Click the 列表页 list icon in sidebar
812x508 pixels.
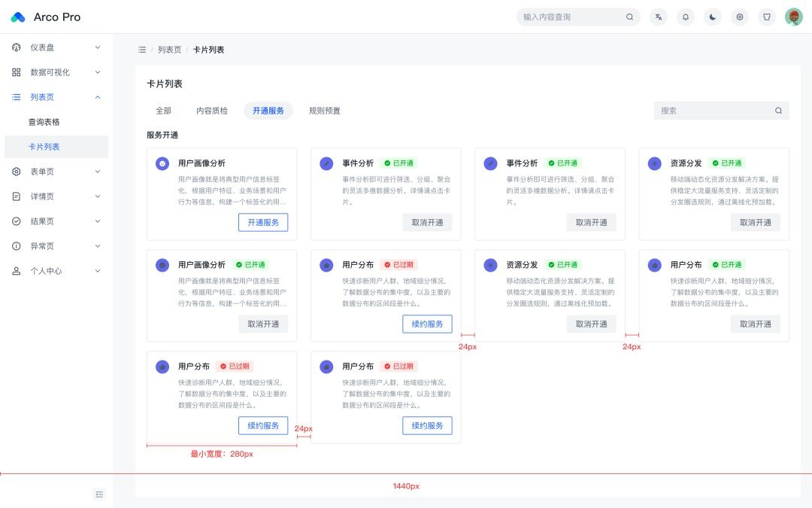[17, 97]
